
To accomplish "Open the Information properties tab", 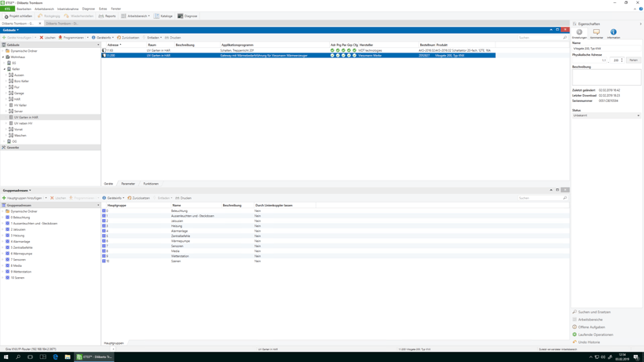I will 613,34.
